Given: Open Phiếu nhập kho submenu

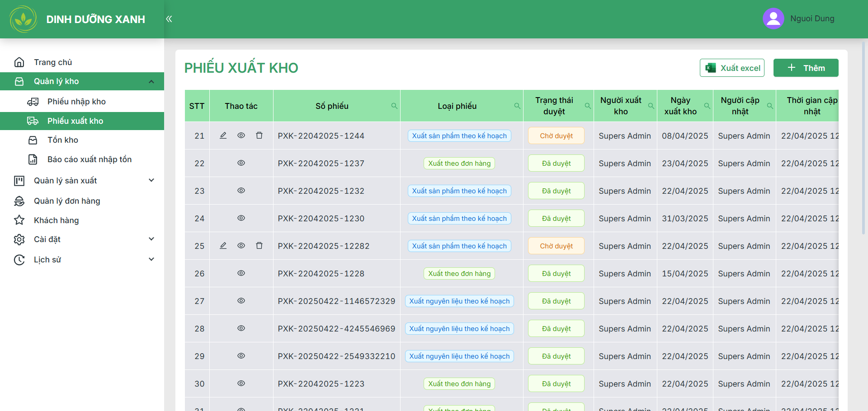Looking at the screenshot, I should click(x=82, y=102).
